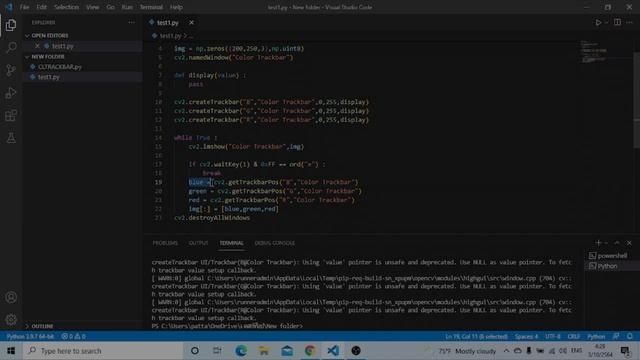Open Explorer panel more actions ellipsis
Image resolution: width=640 pixels, height=360 pixels.
click(x=131, y=22)
